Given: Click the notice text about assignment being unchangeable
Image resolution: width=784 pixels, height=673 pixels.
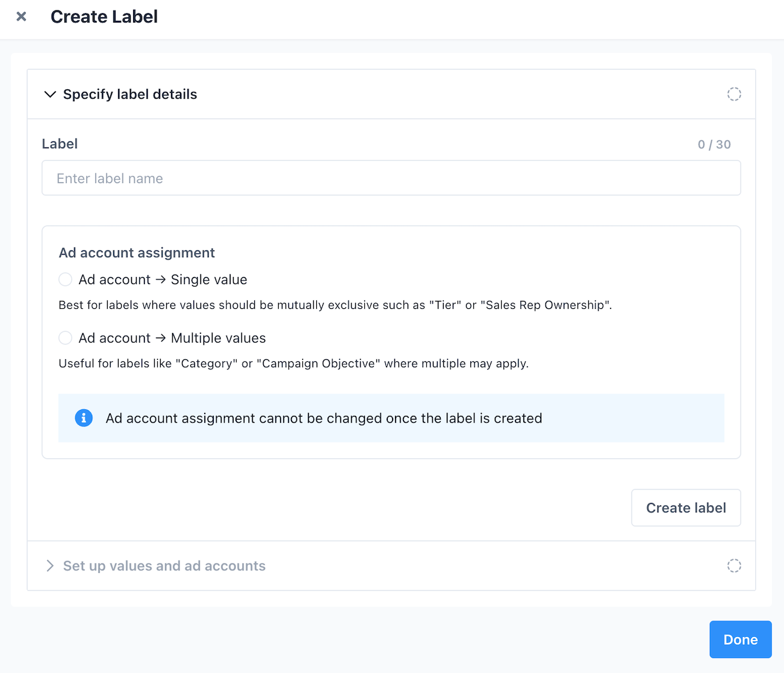Looking at the screenshot, I should coord(323,418).
